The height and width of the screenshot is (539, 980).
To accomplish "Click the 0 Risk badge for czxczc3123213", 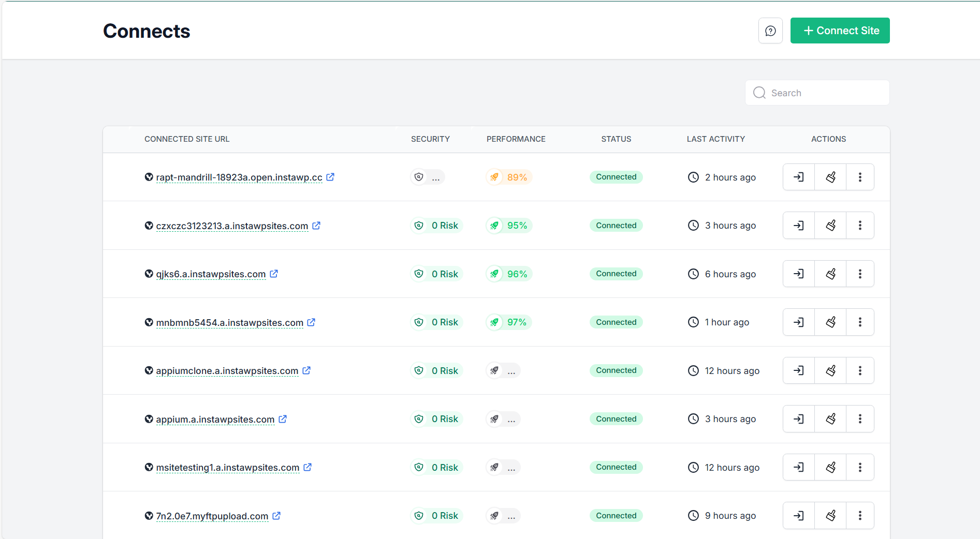I will pos(436,226).
